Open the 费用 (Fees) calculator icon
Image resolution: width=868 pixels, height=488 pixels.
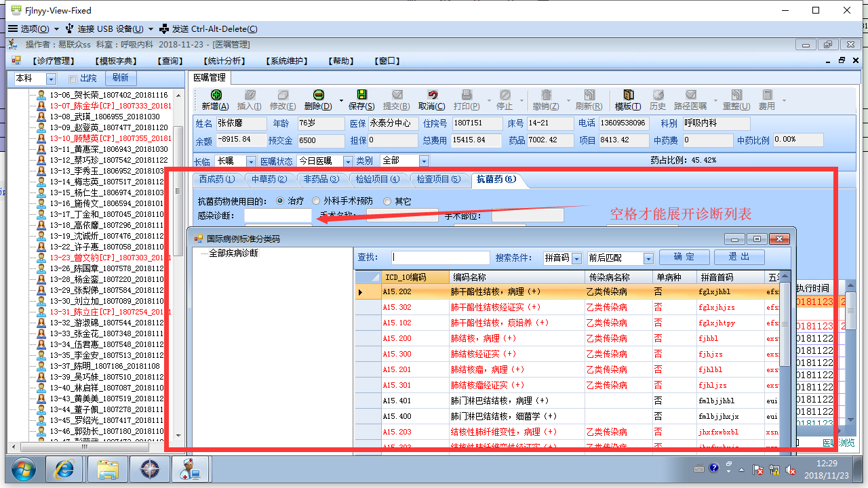[x=767, y=95]
